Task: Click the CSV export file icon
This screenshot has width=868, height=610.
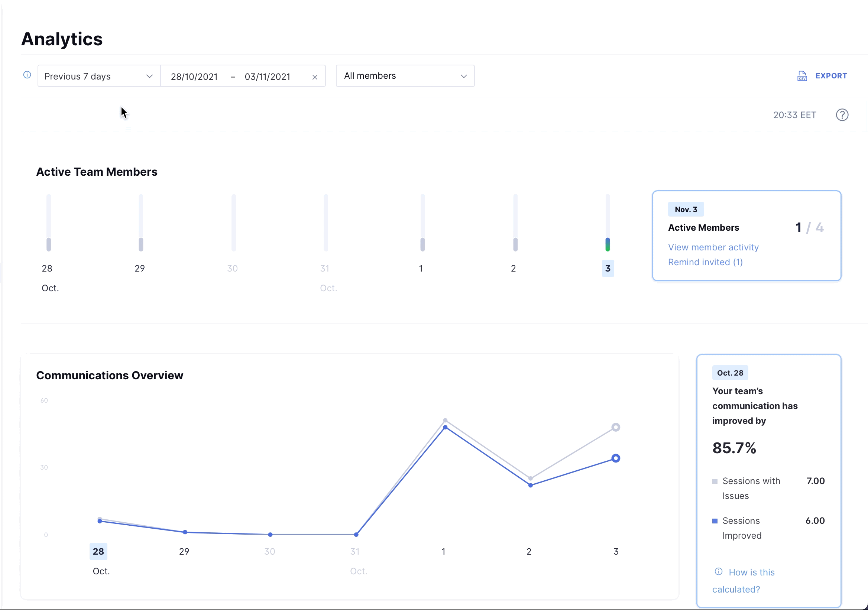Action: pyautogui.click(x=802, y=76)
